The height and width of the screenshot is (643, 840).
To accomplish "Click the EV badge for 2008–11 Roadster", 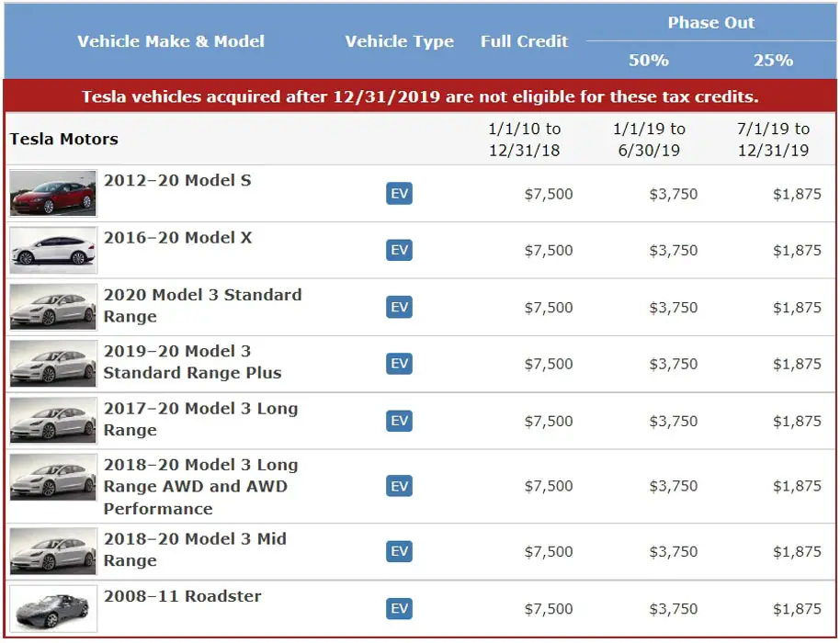I will [x=399, y=608].
